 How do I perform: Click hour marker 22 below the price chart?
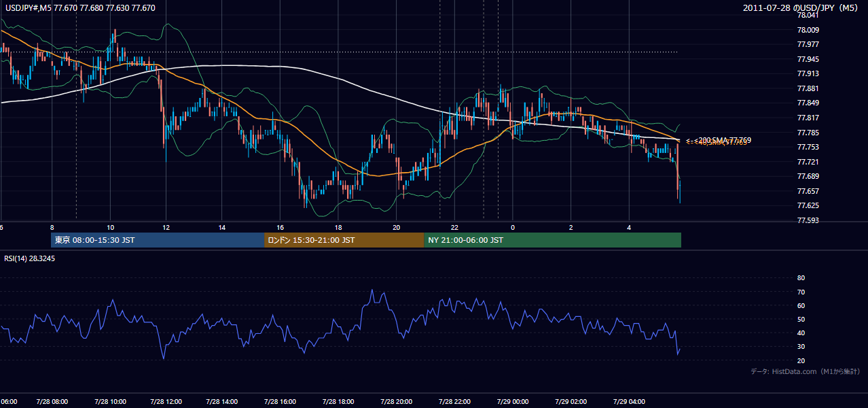point(455,227)
